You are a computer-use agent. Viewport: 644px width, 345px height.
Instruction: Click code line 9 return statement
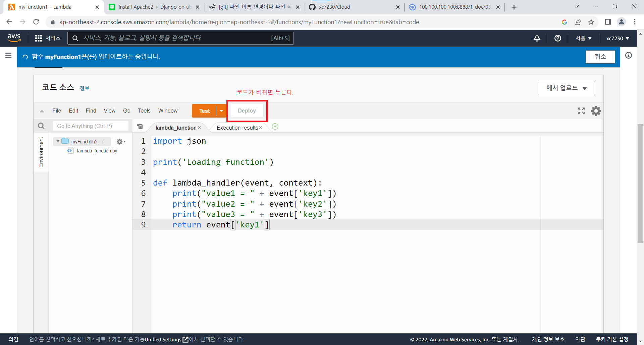(x=221, y=225)
